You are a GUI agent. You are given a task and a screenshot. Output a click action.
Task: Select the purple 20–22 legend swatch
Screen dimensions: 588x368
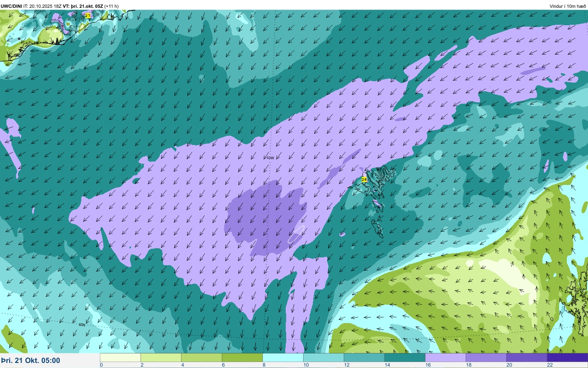527,357
